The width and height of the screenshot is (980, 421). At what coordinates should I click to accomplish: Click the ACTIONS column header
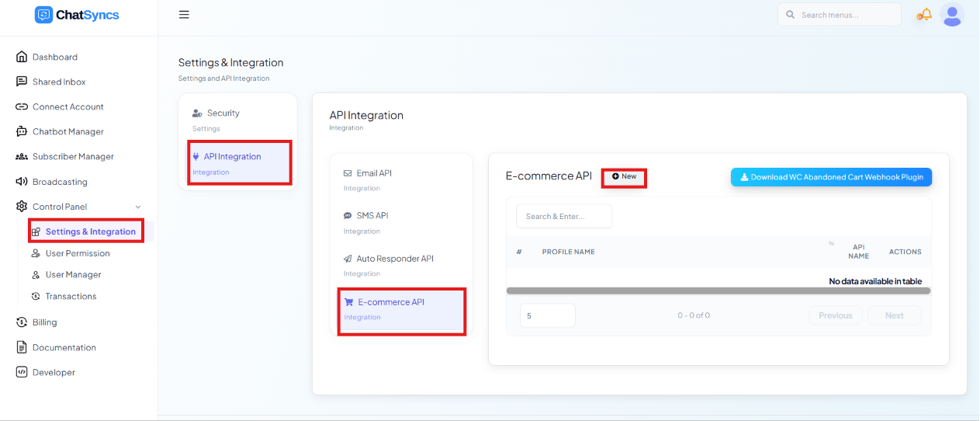[x=906, y=252]
